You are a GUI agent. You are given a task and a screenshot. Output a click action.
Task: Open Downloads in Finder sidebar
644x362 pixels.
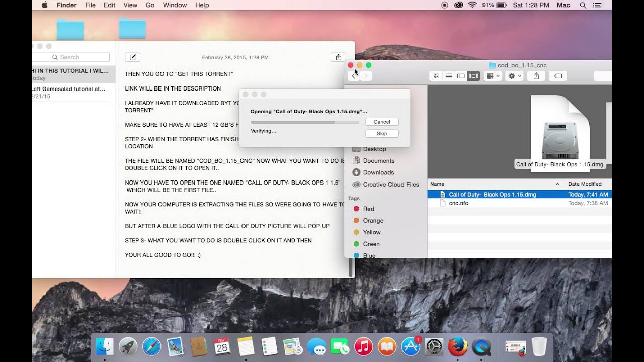click(x=378, y=172)
